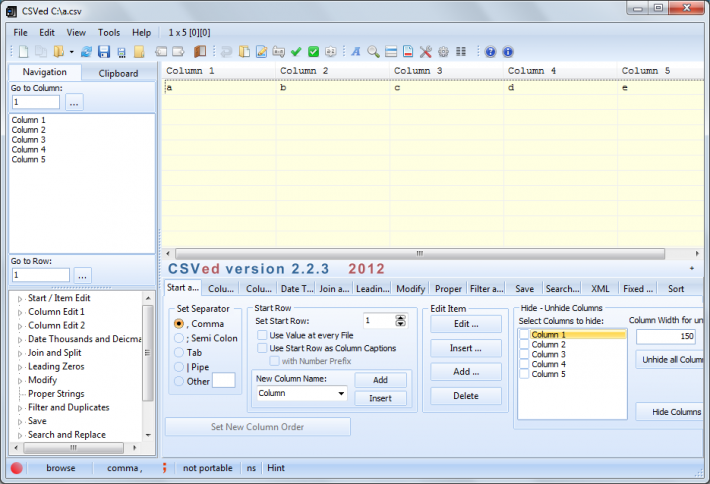
Task: Expand the Start / Item Edit tree node
Action: [19, 299]
